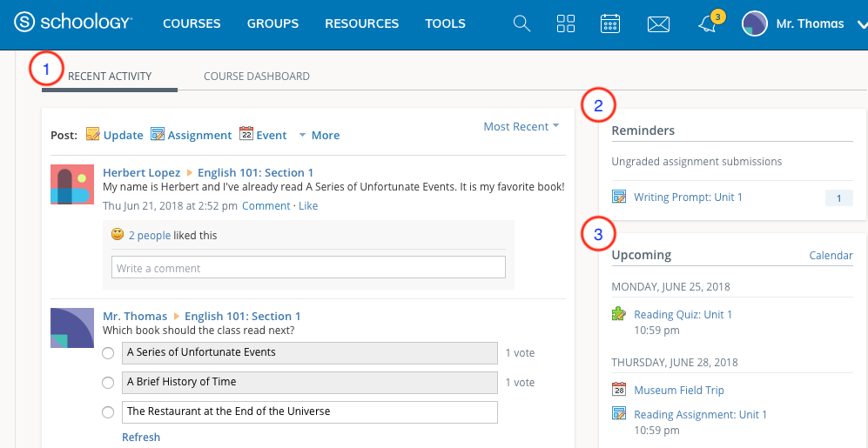This screenshot has height=448, width=868.
Task: Like Herbert Lopez's post
Action: 308,206
